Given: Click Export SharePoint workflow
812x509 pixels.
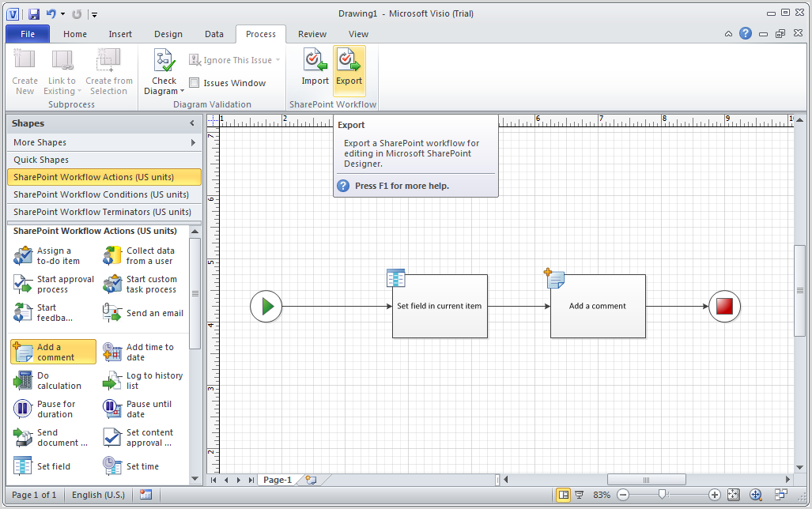Looking at the screenshot, I should (x=349, y=71).
